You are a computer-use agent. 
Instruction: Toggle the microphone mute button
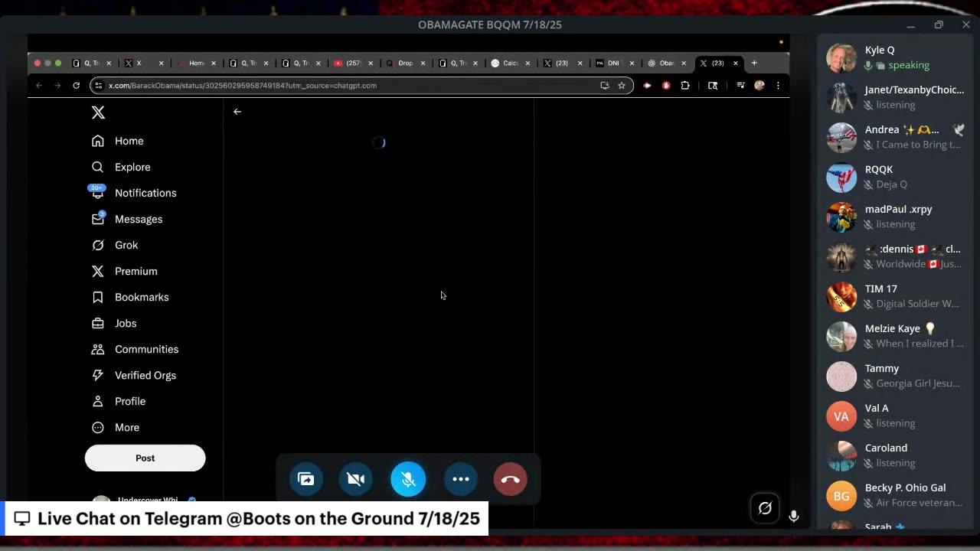click(408, 479)
